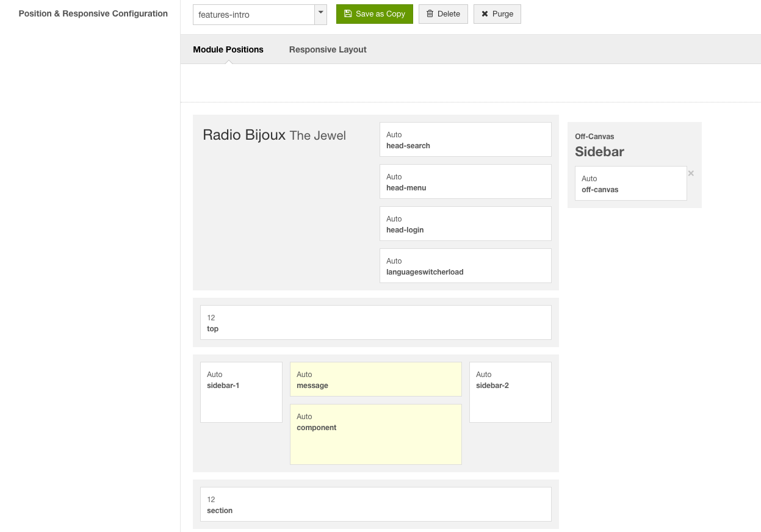Click the top position block

point(375,323)
